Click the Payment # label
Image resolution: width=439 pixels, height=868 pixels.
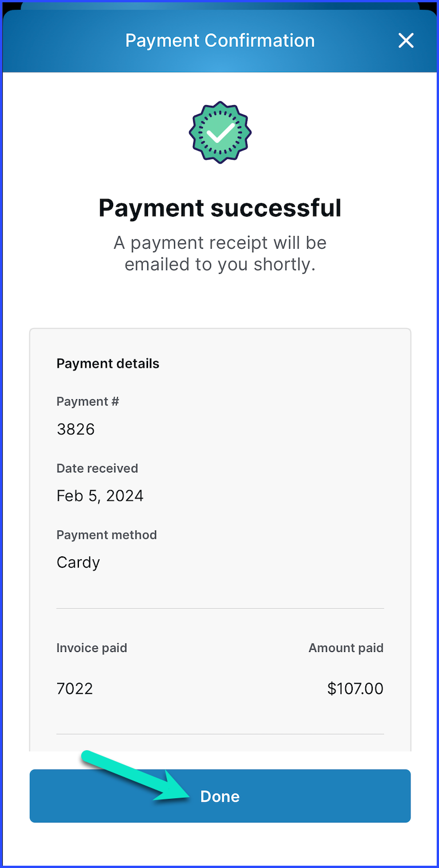(x=87, y=401)
